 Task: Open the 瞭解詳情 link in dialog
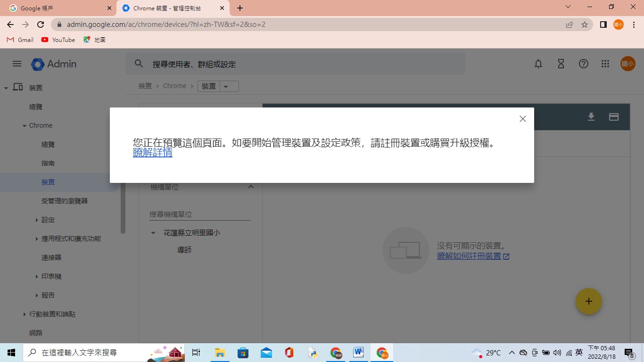tap(152, 153)
